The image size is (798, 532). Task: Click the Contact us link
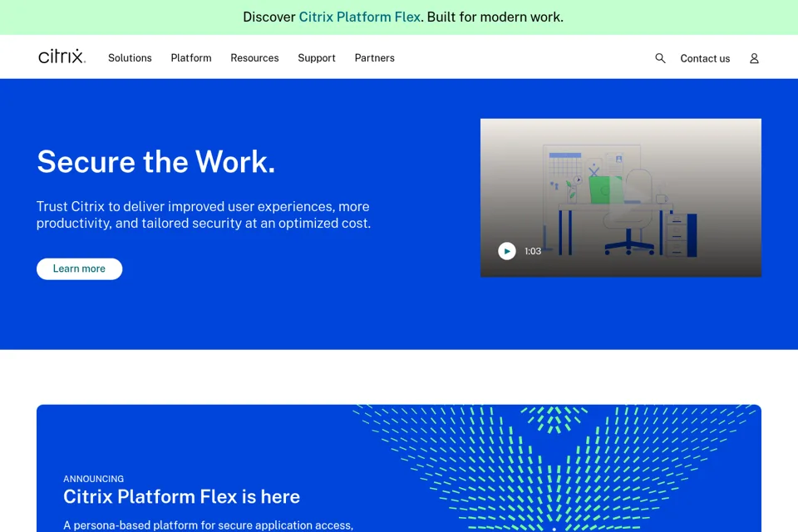pyautogui.click(x=705, y=58)
